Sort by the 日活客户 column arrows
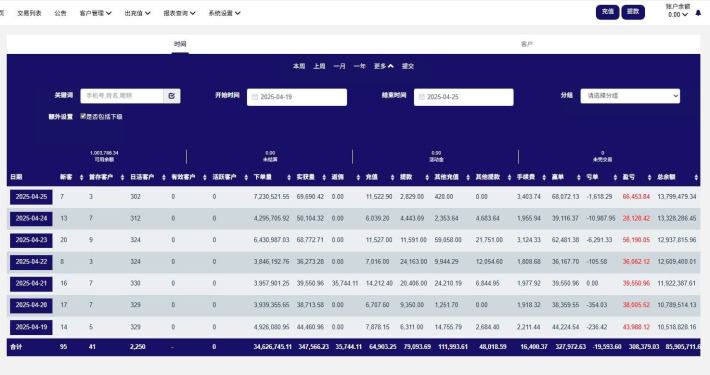The height and width of the screenshot is (375, 710). 163,177
